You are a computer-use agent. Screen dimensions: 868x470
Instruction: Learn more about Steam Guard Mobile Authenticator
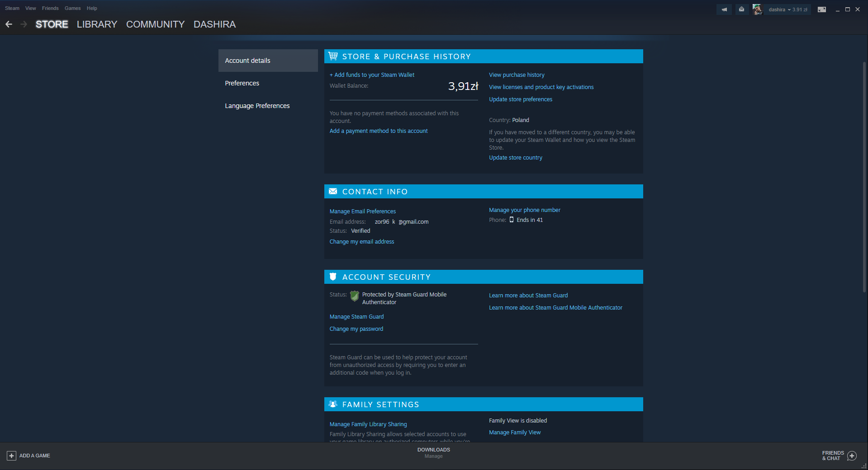tap(555, 308)
